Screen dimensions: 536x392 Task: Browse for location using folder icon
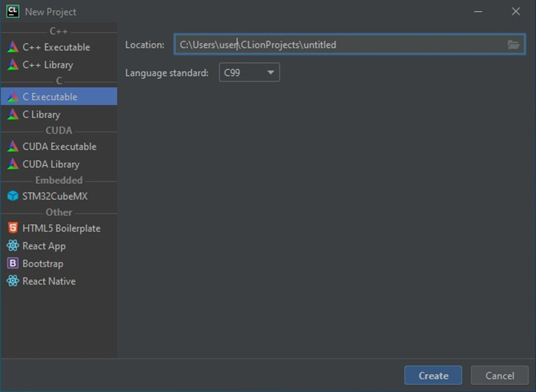(514, 45)
